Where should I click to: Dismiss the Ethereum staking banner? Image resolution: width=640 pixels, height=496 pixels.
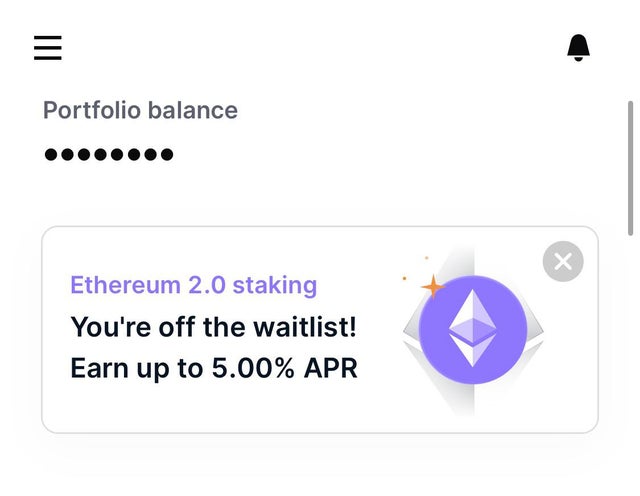pyautogui.click(x=563, y=261)
